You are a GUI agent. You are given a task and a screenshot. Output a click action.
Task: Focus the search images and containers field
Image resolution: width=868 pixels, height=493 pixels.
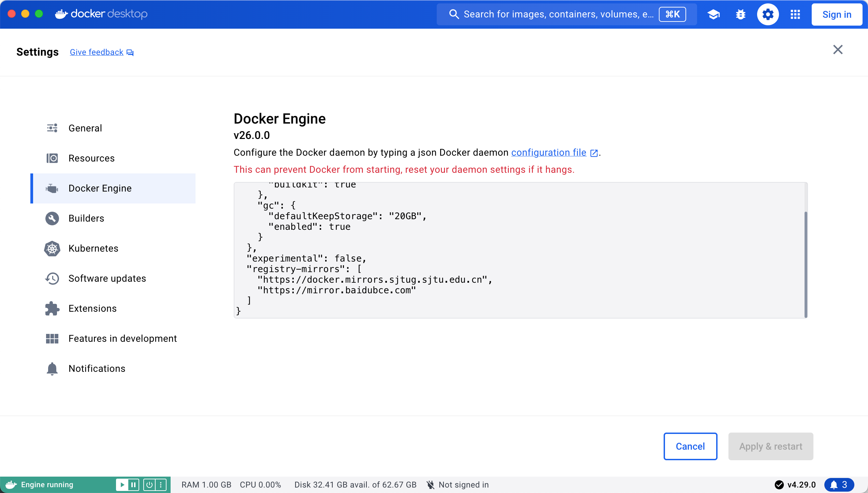558,14
